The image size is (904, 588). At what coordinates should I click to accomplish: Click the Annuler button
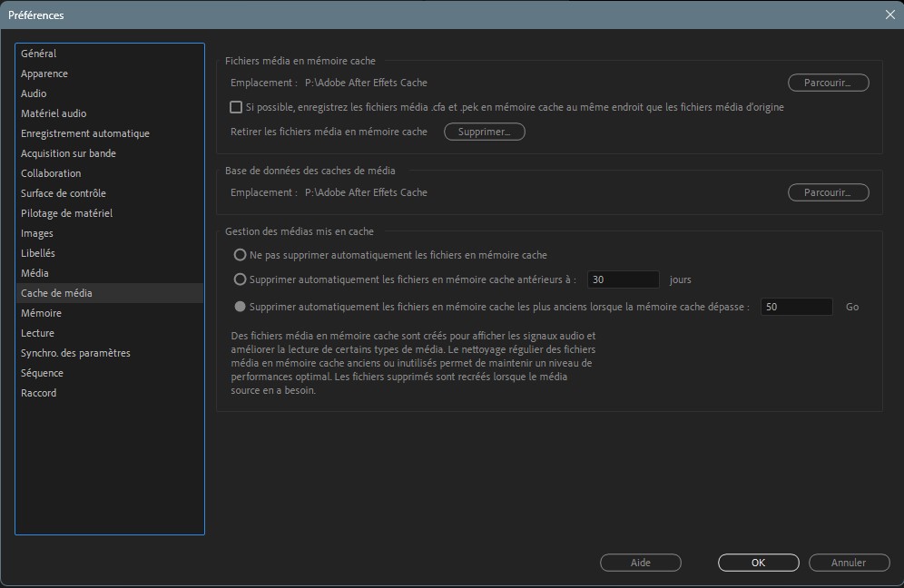pyautogui.click(x=849, y=563)
